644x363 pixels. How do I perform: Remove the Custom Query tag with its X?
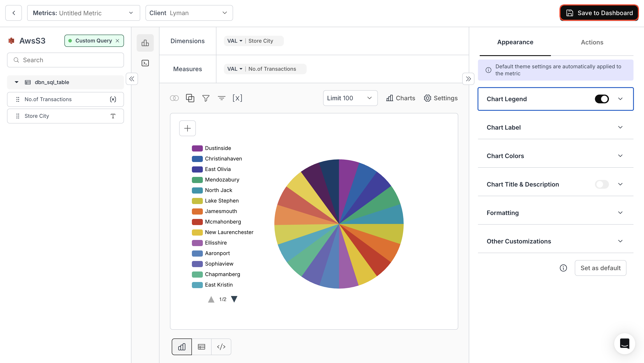click(117, 41)
